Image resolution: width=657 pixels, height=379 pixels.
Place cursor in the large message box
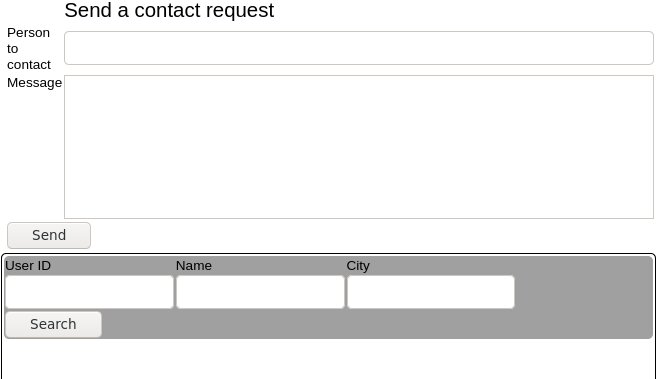(359, 147)
